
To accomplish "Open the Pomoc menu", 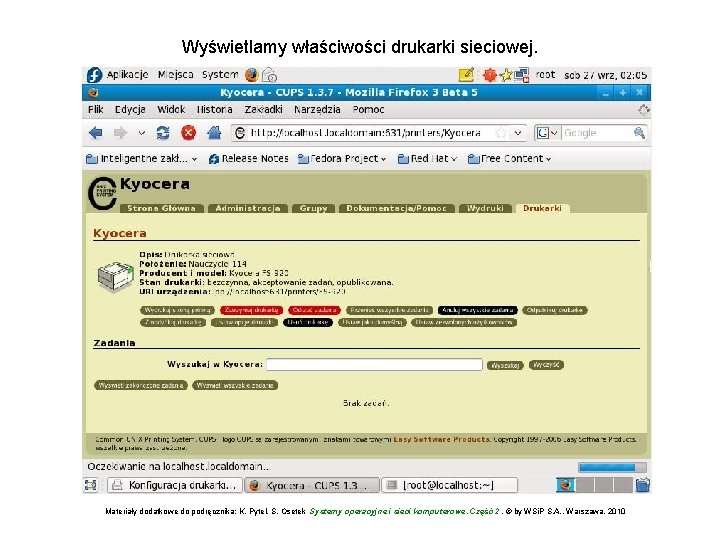I will coord(368,110).
